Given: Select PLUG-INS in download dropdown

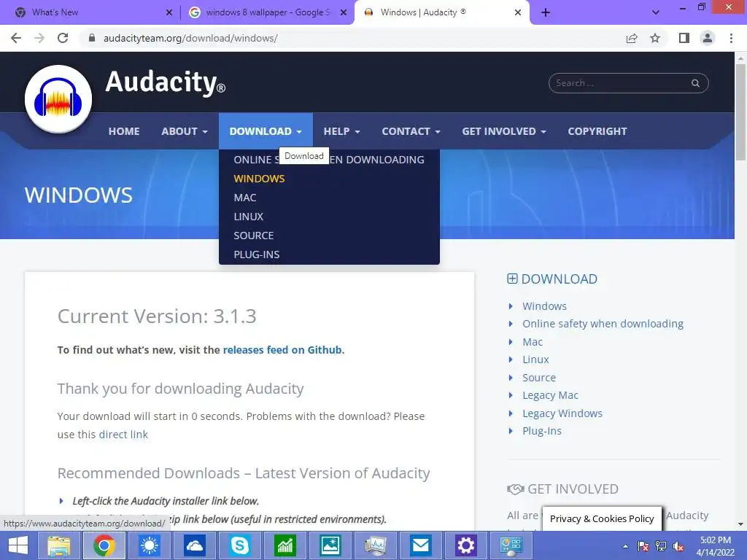Looking at the screenshot, I should [256, 254].
